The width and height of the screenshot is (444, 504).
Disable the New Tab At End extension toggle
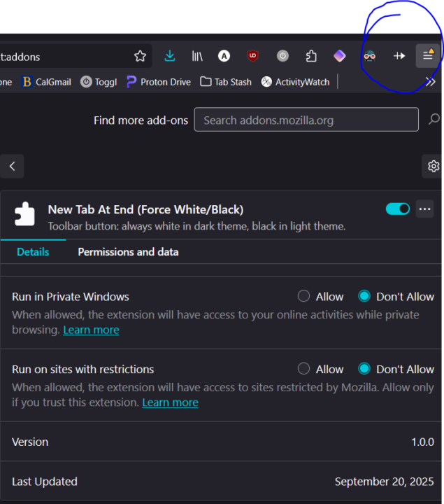click(397, 209)
